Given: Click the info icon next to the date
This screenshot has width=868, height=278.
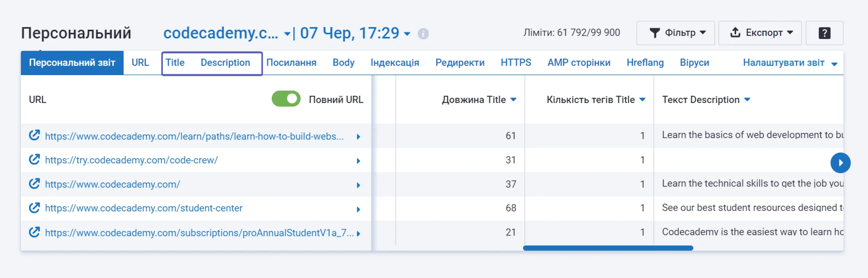Looking at the screenshot, I should (x=423, y=34).
